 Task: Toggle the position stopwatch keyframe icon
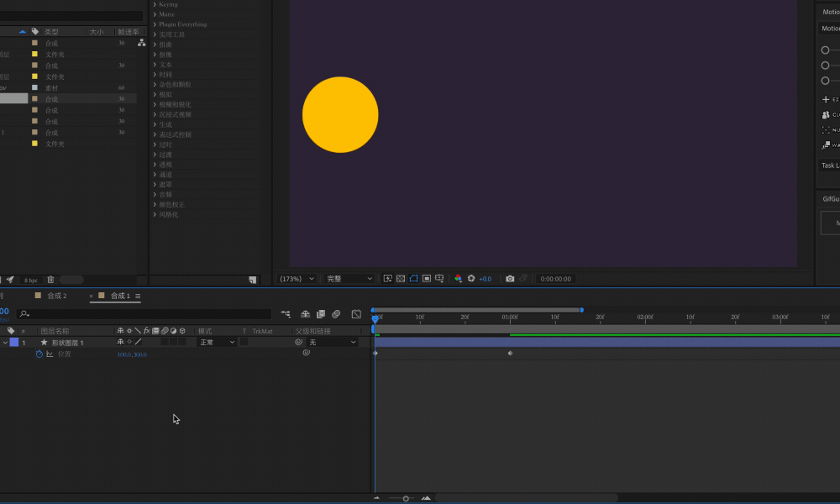pyautogui.click(x=39, y=354)
